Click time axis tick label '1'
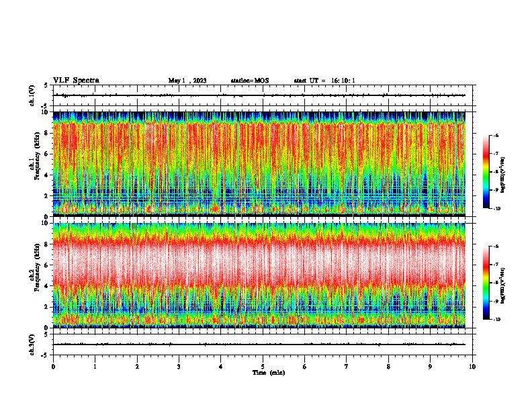This screenshot has height=411, width=532. pos(95,367)
